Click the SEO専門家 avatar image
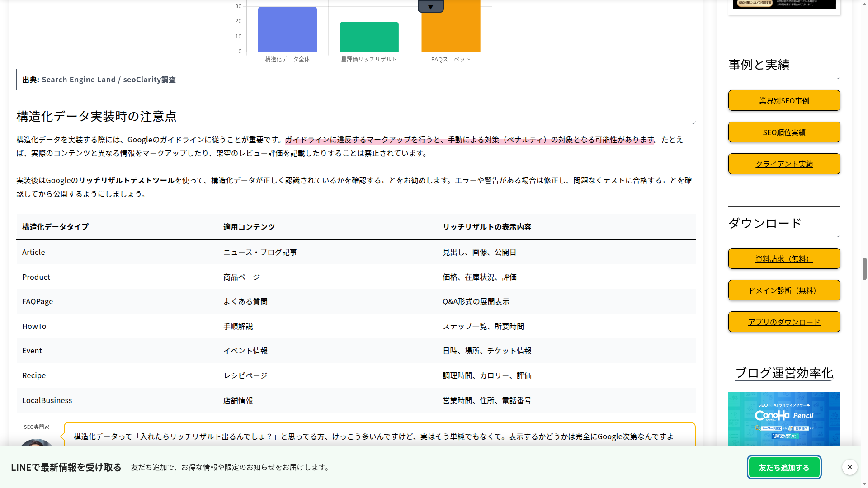Viewport: 868px width, 488px height. 36,443
